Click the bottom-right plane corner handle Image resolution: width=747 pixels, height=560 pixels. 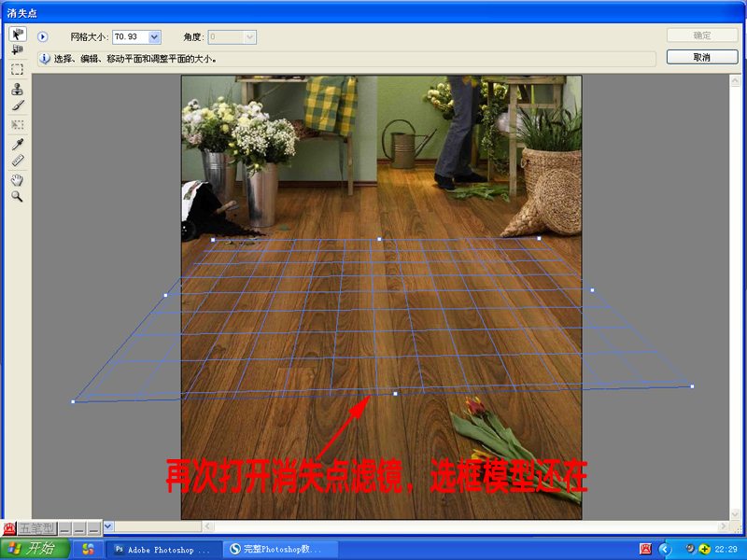coord(692,386)
